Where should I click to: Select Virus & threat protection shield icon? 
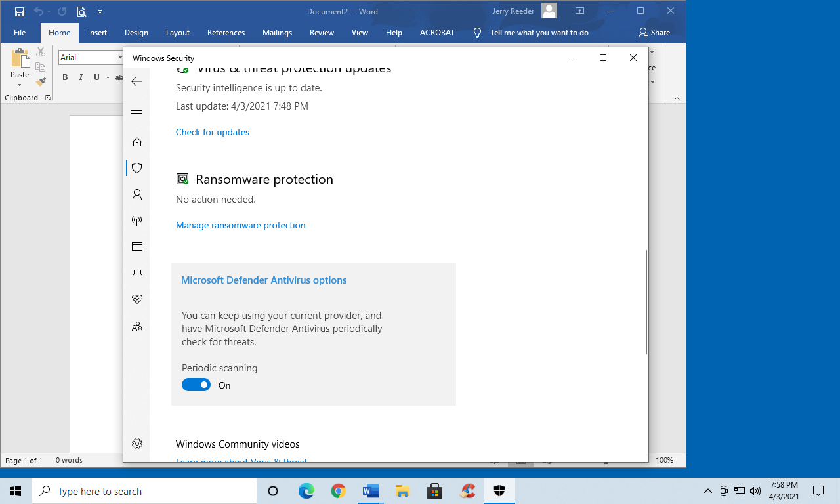tap(136, 168)
